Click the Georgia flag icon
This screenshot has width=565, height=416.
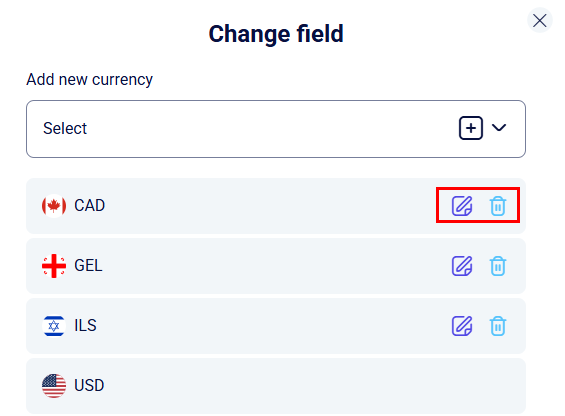tap(54, 266)
